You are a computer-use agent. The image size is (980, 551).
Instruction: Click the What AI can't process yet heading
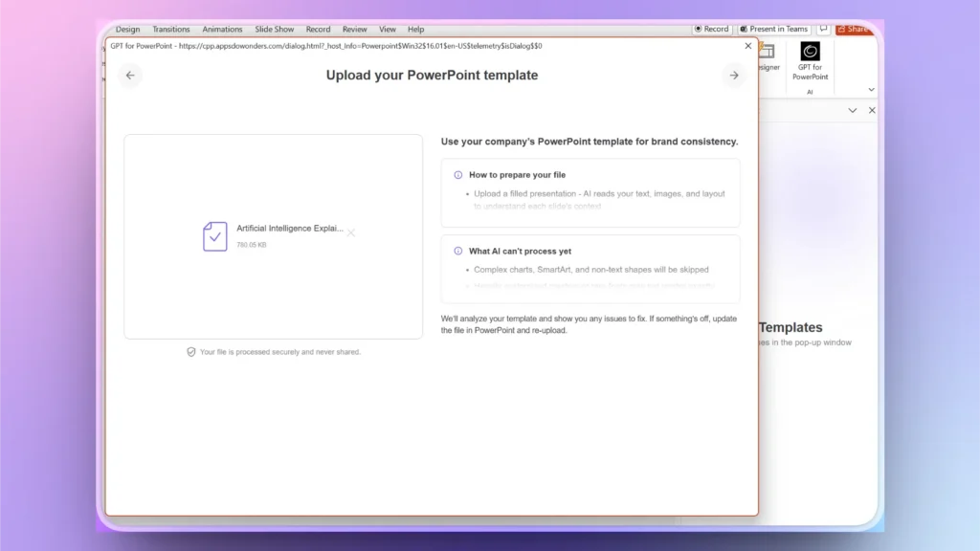tap(520, 252)
